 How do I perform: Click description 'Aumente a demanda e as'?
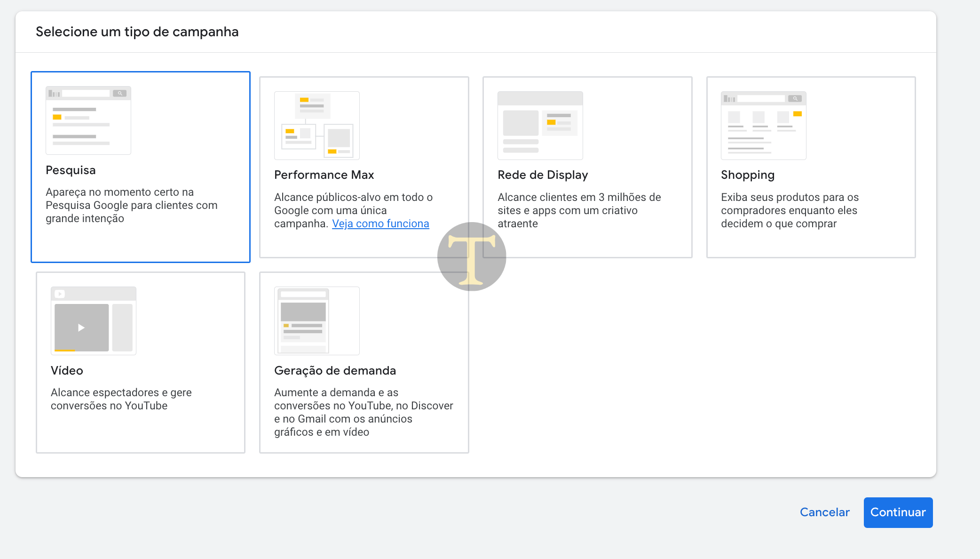pyautogui.click(x=336, y=392)
